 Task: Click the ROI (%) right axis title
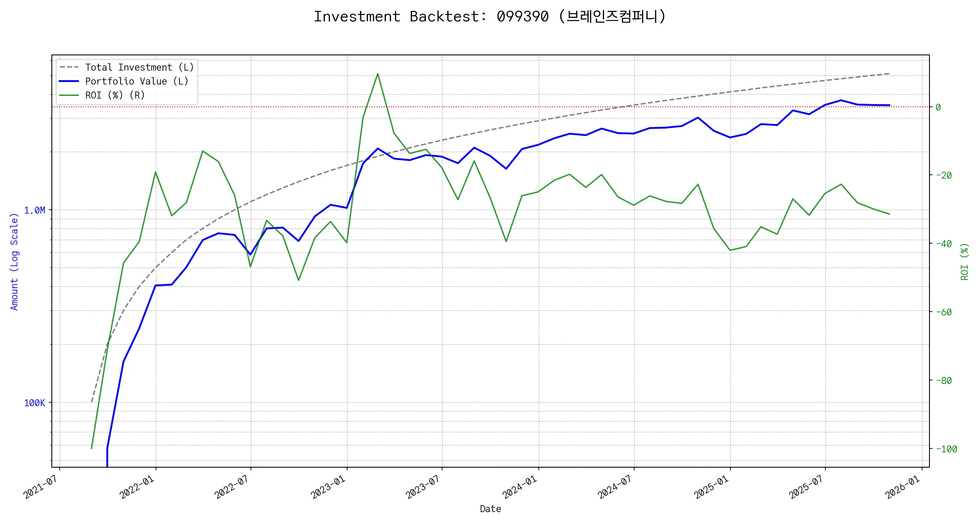[964, 261]
